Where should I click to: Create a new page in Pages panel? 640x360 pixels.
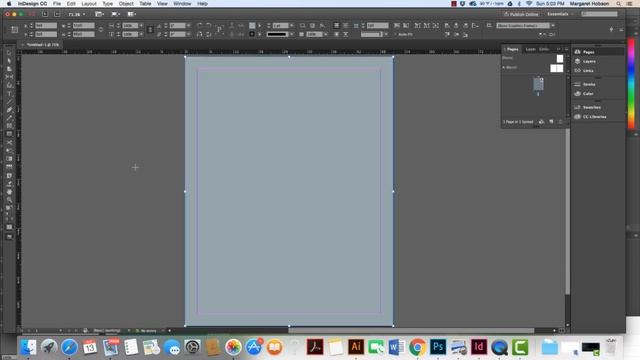pos(551,122)
